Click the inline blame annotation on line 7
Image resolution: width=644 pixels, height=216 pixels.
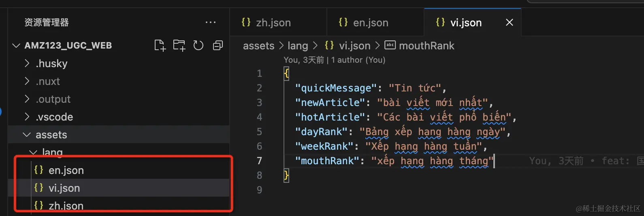[586, 161]
